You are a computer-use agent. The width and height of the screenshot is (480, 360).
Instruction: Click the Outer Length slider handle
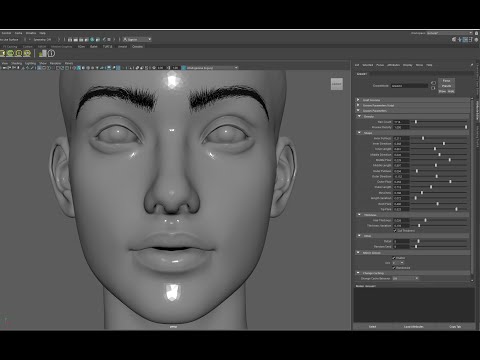coord(431,187)
